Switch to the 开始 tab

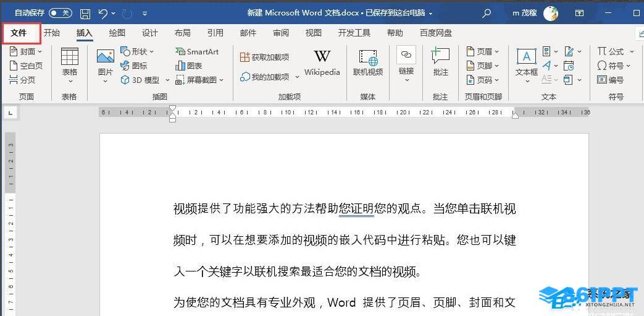coord(52,33)
